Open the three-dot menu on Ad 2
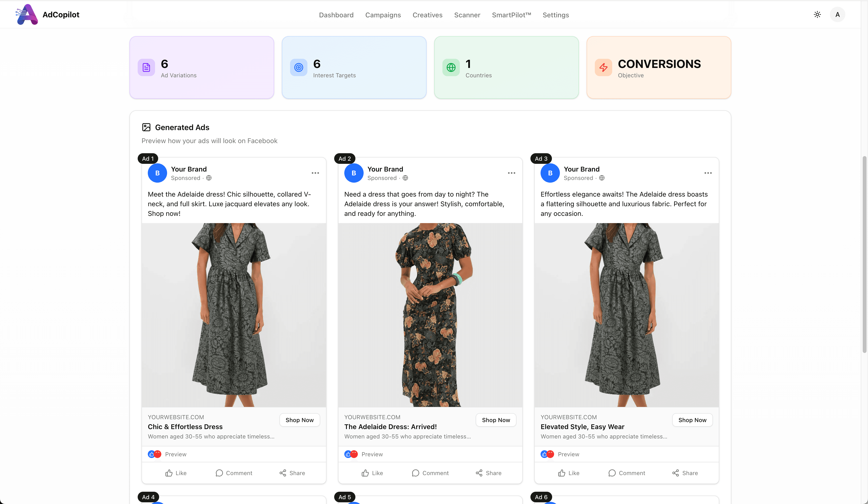 (x=511, y=173)
